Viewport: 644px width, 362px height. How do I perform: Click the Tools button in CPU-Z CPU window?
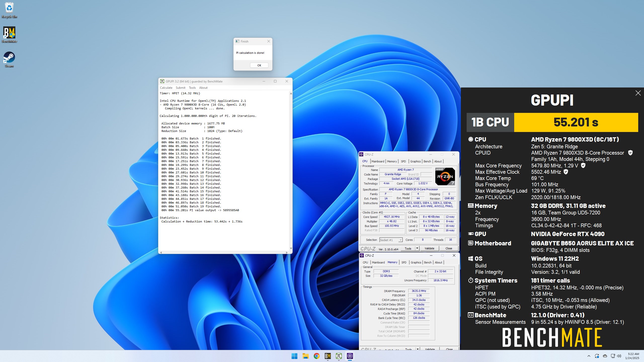tap(408, 248)
